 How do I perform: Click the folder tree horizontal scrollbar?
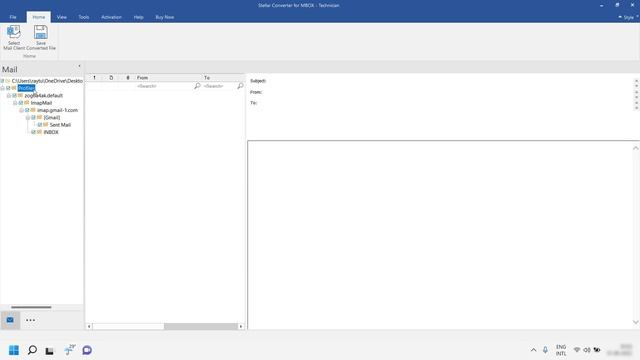(31, 307)
